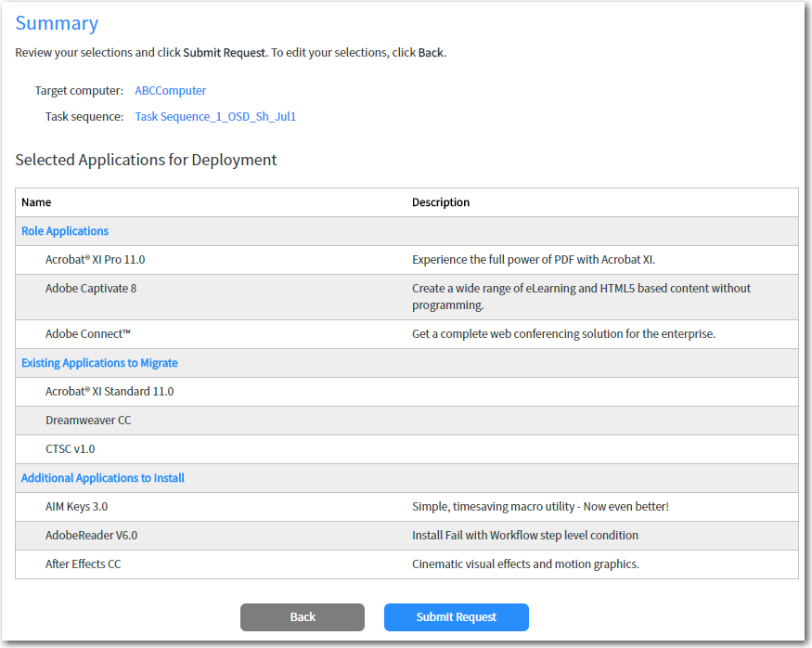Open the Task Sequence_1_OSD_Sh_Jul1 link
Image resolution: width=812 pixels, height=648 pixels.
tap(215, 117)
